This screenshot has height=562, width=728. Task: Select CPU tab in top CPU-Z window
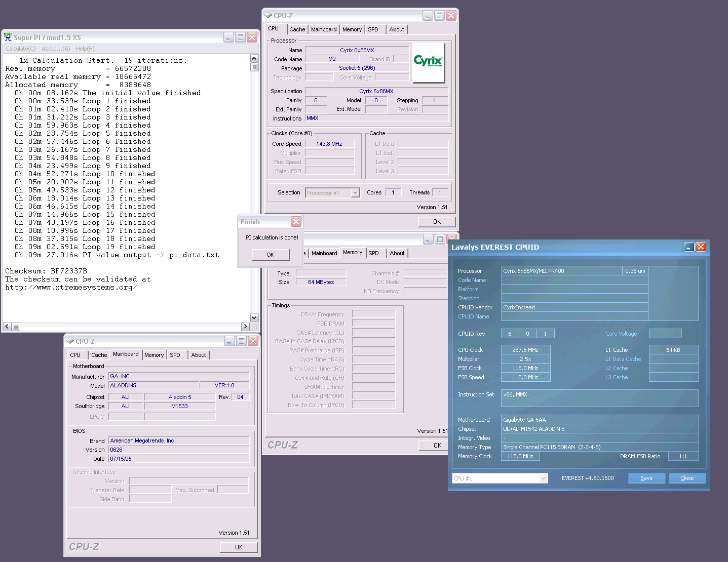click(274, 28)
